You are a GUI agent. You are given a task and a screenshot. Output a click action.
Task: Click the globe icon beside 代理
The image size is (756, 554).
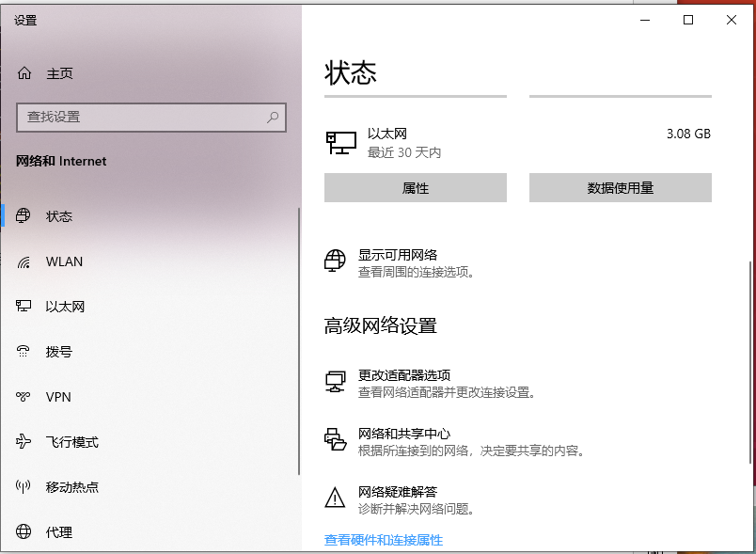tap(24, 531)
